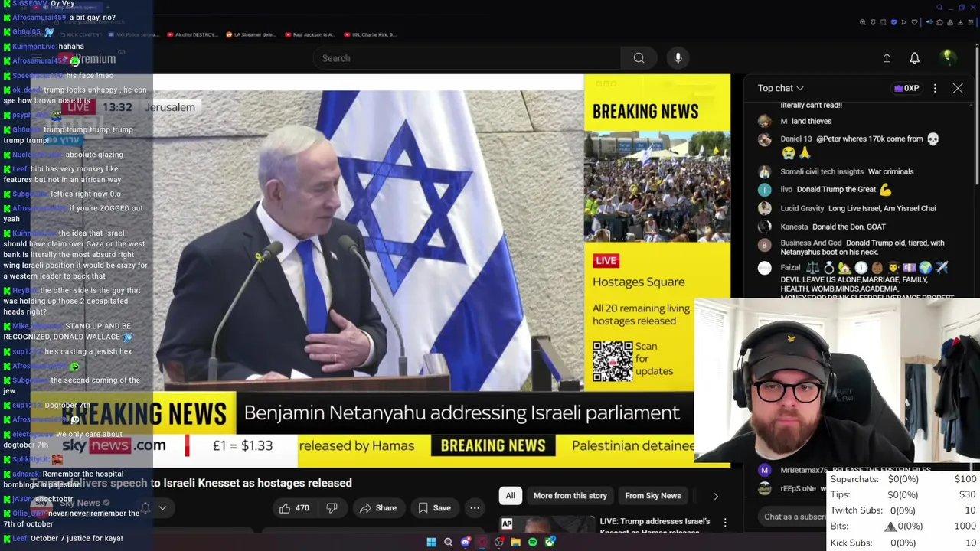Share the video

pos(378,508)
